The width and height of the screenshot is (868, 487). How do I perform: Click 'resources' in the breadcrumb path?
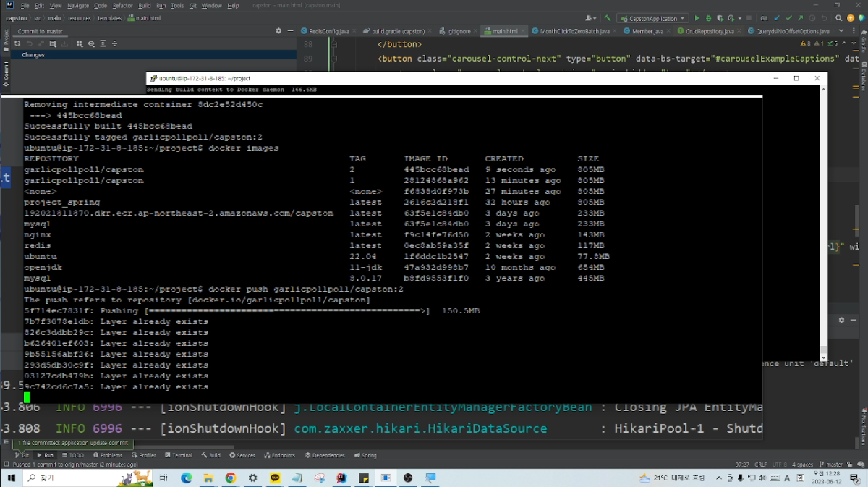[x=80, y=18]
